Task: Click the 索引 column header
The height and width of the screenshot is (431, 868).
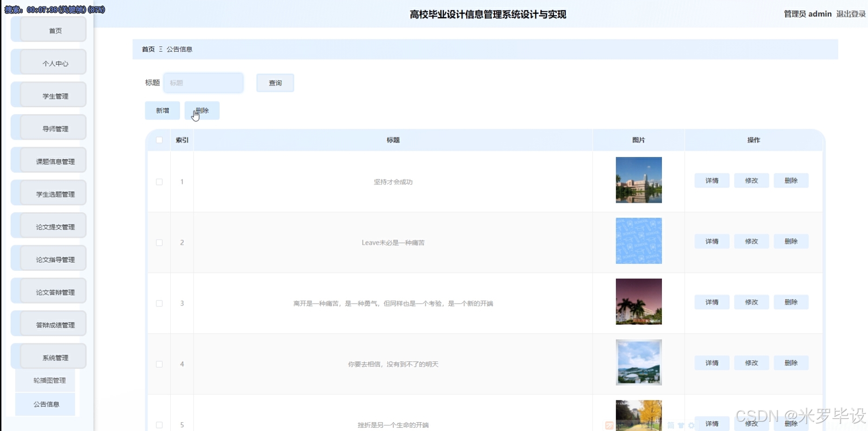Action: [x=182, y=140]
